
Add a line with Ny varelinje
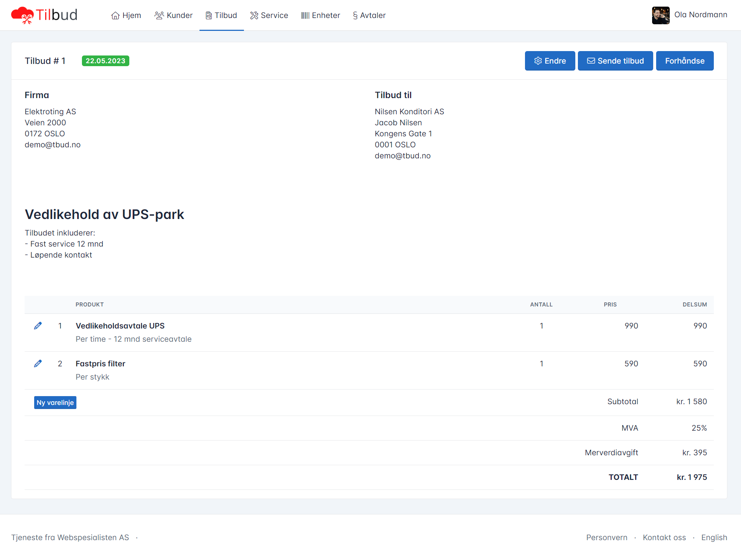(55, 403)
